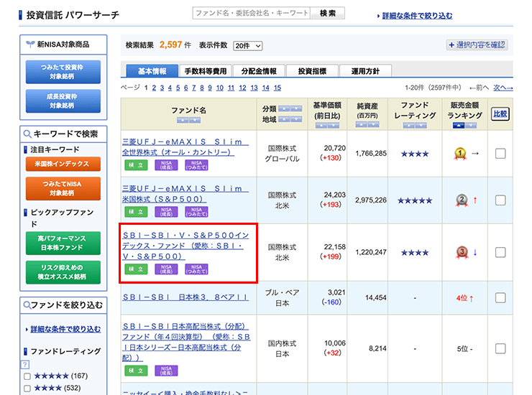This screenshot has width=532, height=395.
Task: Expand 選択内容を確認 panel
Action: [477, 45]
